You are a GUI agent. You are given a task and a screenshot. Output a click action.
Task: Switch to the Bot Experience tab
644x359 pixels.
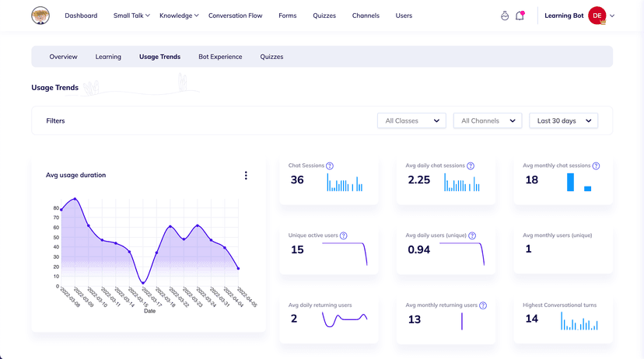(220, 57)
